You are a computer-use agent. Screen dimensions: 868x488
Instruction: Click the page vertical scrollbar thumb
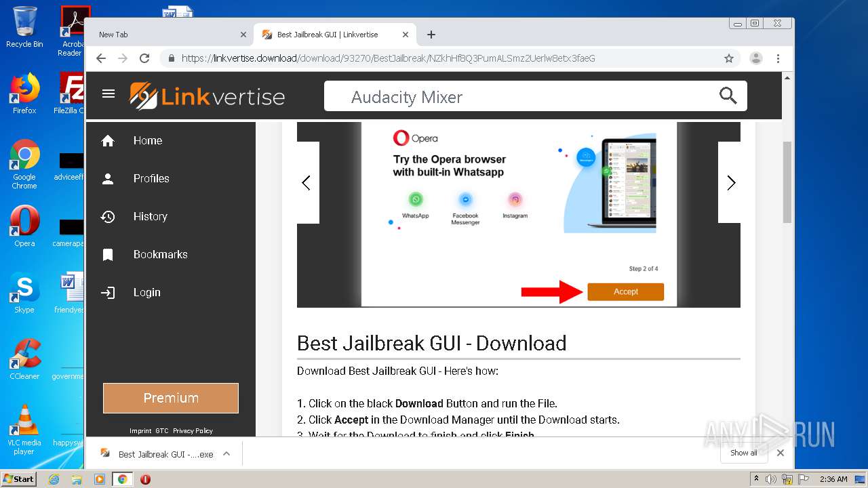pyautogui.click(x=787, y=182)
